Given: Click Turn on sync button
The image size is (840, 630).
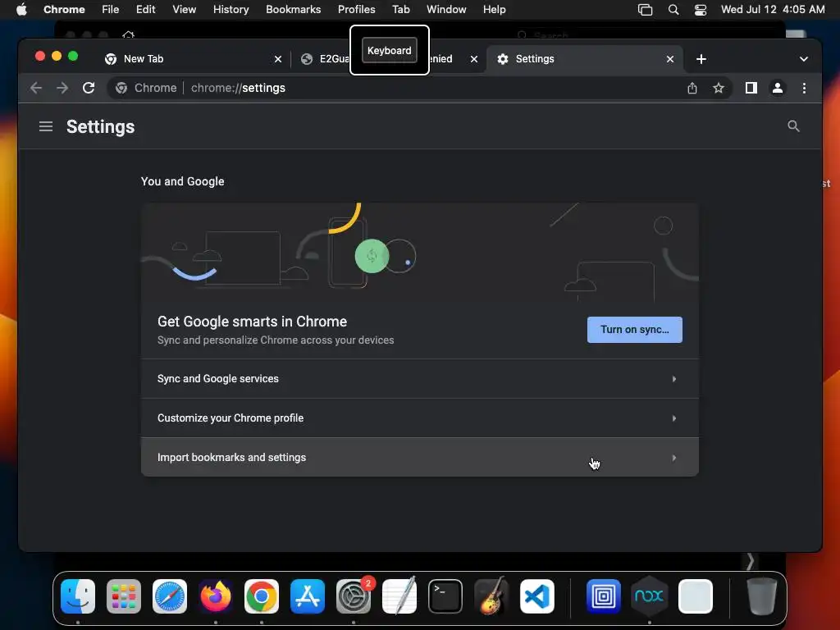Looking at the screenshot, I should [x=634, y=330].
